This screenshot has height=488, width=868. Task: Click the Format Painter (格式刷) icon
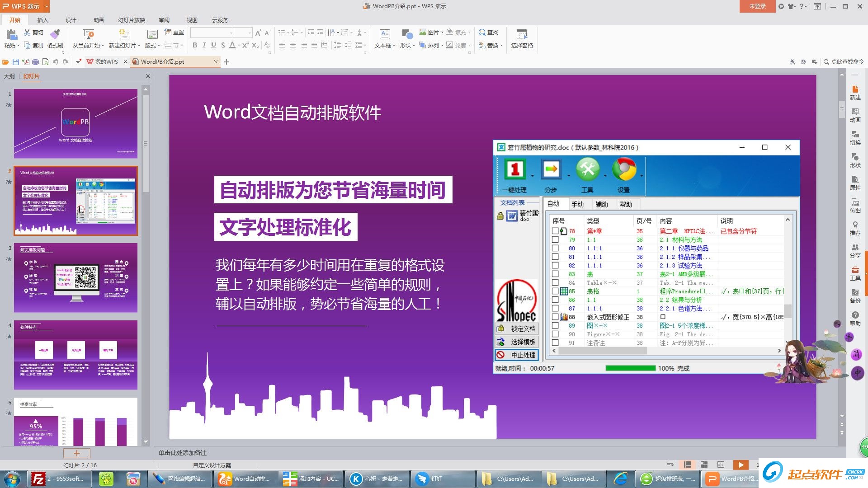pyautogui.click(x=55, y=34)
